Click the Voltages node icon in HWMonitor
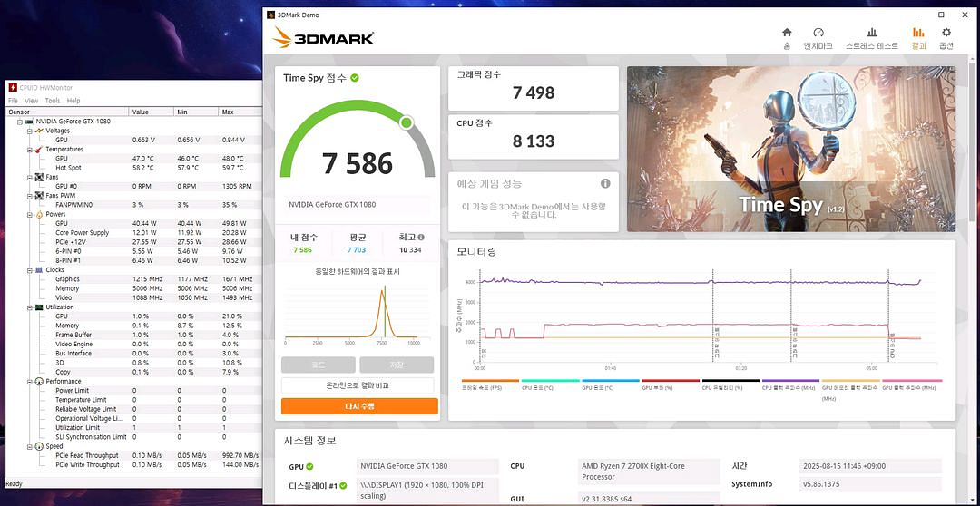Screen dimensions: 980x506 [x=39, y=131]
